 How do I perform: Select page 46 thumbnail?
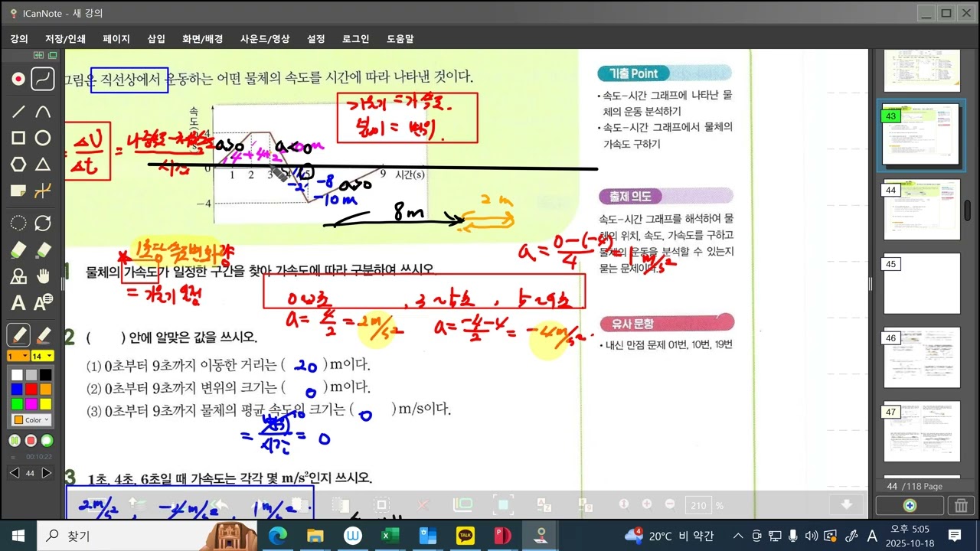921,357
